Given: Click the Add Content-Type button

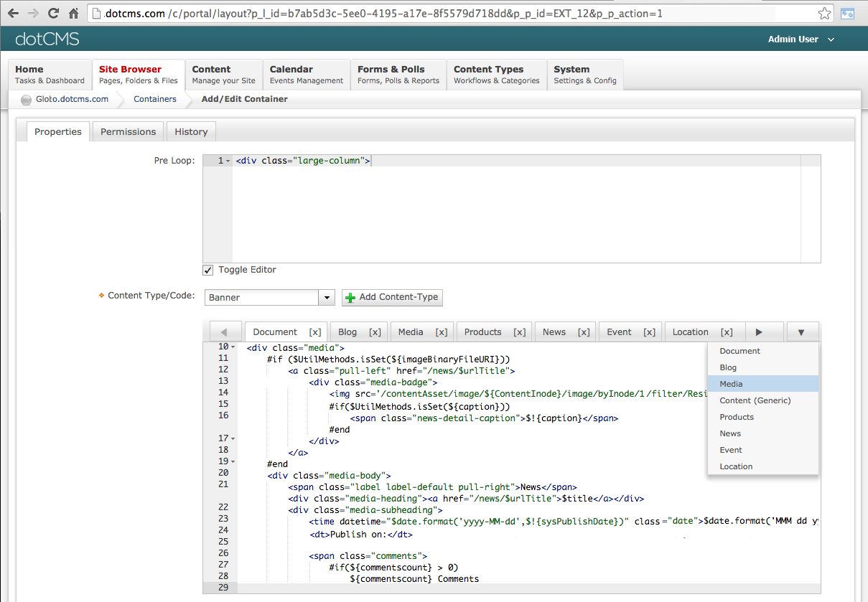Looking at the screenshot, I should [x=392, y=298].
